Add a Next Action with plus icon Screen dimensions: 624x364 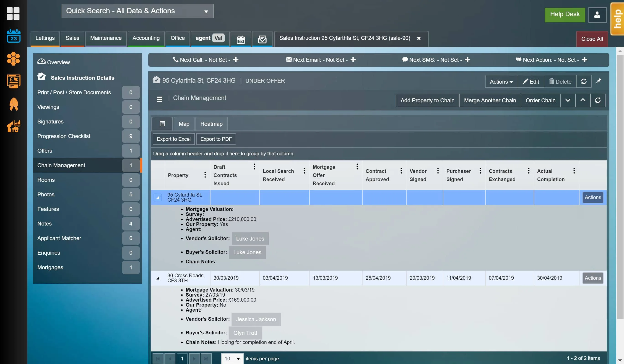[x=584, y=60]
